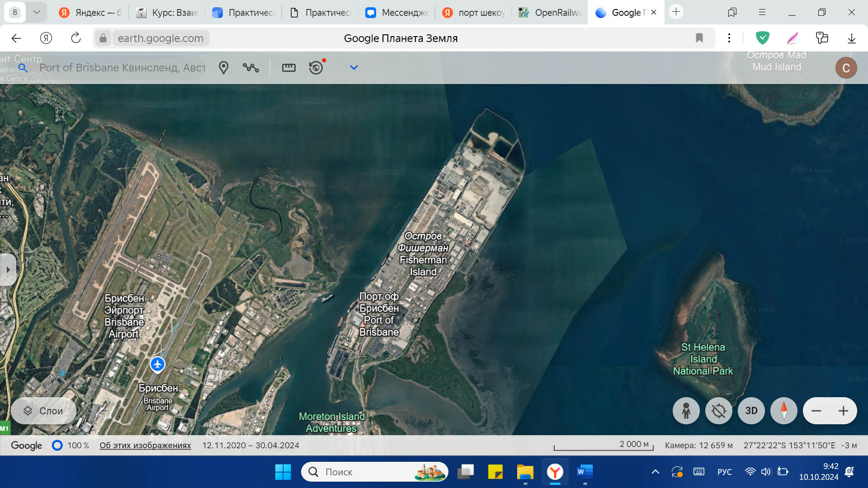
Task: Click the Port of Brisbane search field
Action: coord(122,68)
